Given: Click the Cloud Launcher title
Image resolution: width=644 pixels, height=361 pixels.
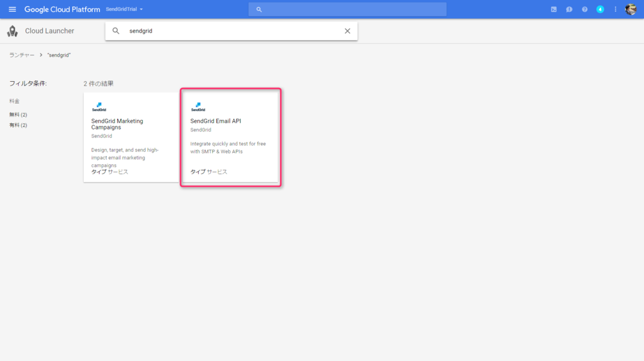Looking at the screenshot, I should pyautogui.click(x=49, y=31).
